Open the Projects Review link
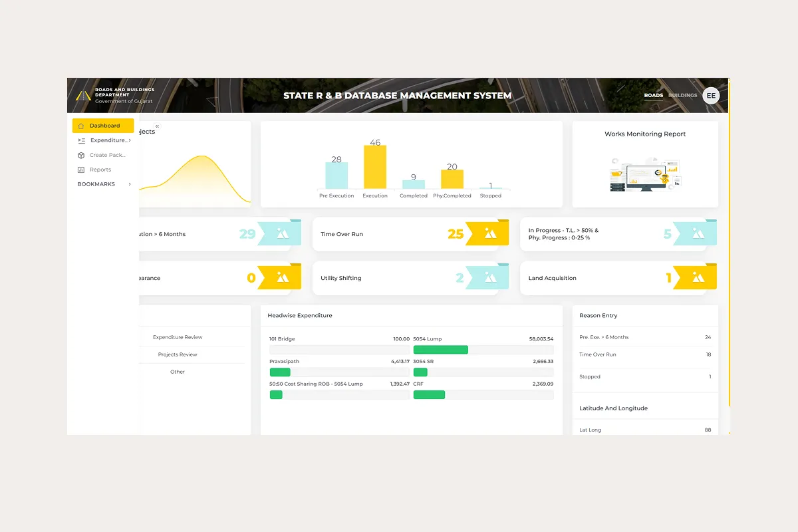 177,354
